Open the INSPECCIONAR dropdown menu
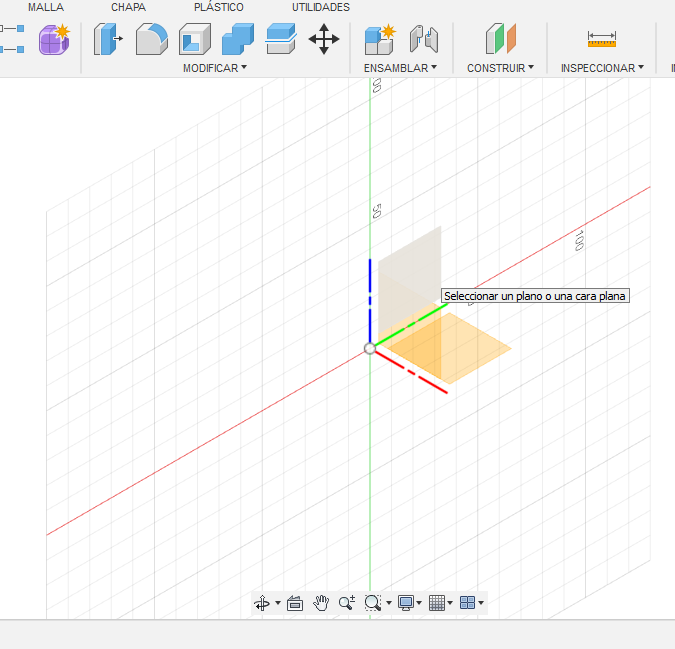This screenshot has height=649, width=675. [602, 68]
